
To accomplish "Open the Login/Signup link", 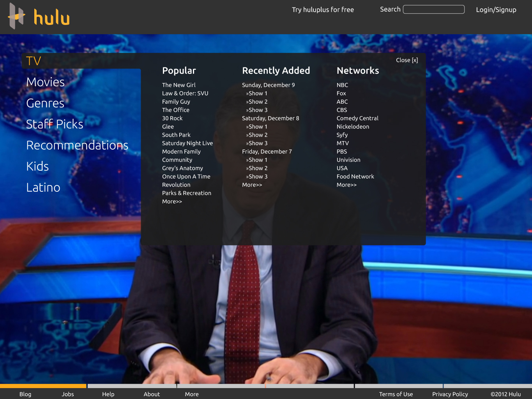I will (x=496, y=10).
